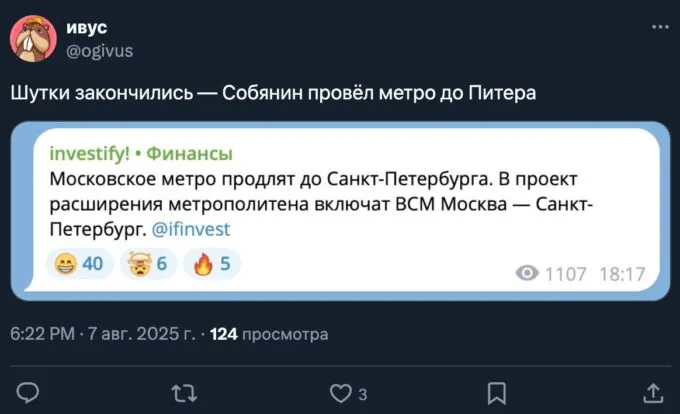
Task: Click the display name ивус
Action: (x=88, y=28)
